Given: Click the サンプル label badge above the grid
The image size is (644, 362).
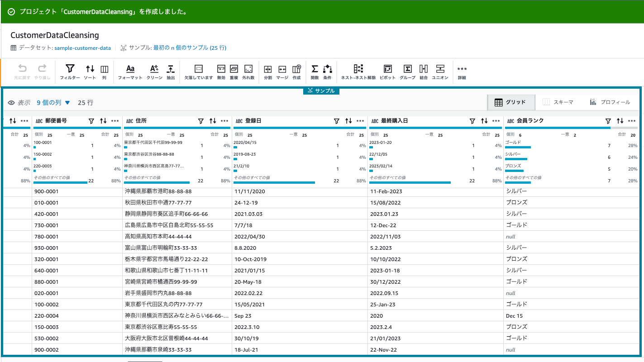Looking at the screenshot, I should [x=321, y=91].
